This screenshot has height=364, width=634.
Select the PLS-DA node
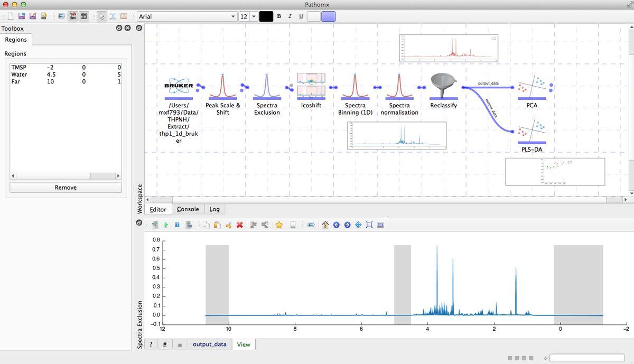point(532,131)
